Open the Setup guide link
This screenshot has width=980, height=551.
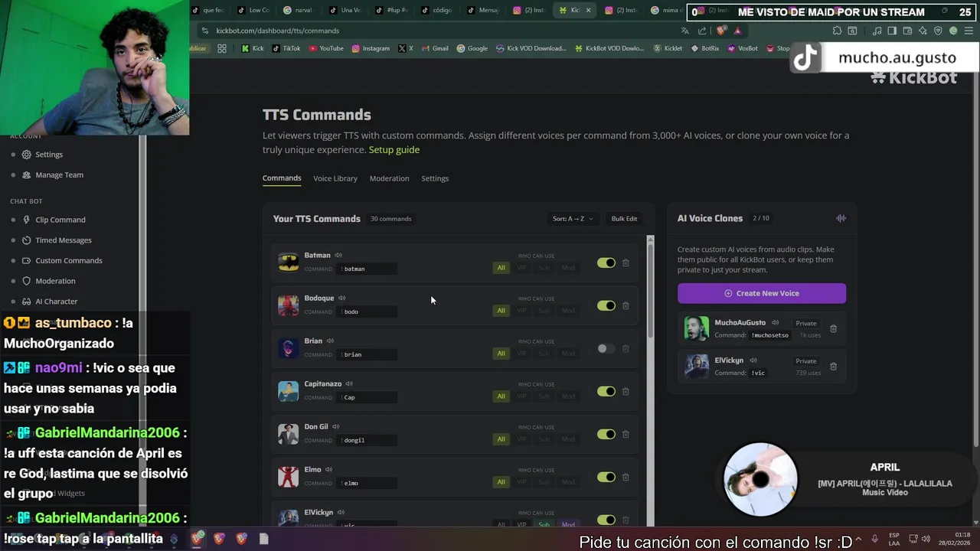click(x=394, y=150)
